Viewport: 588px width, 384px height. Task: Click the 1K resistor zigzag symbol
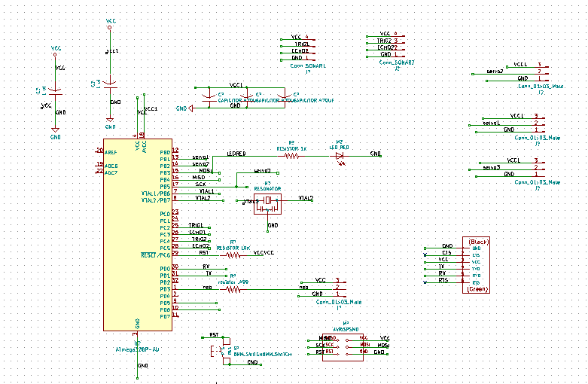point(291,156)
